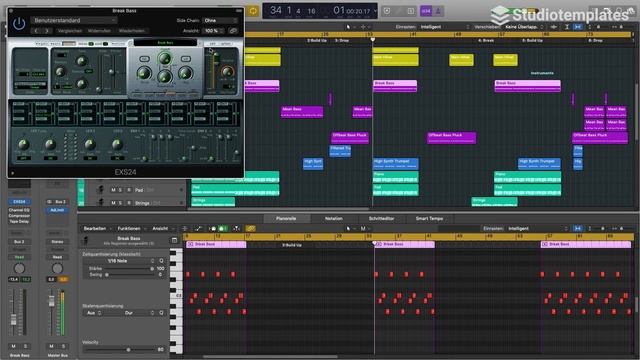640x360 pixels.
Task: Open piano roll Ansicht menu
Action: [x=162, y=229]
